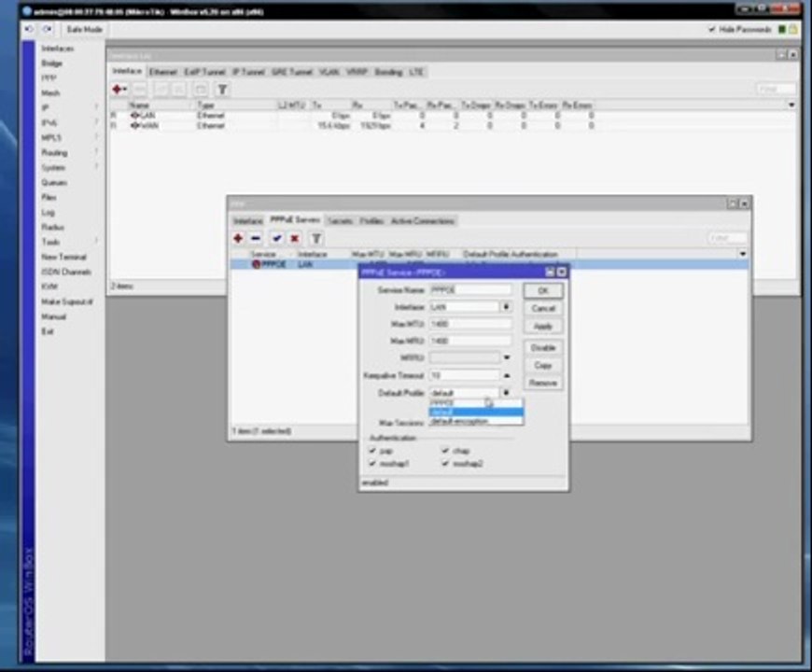
Task: Open Interfaces in the sidebar menu
Action: click(58, 49)
